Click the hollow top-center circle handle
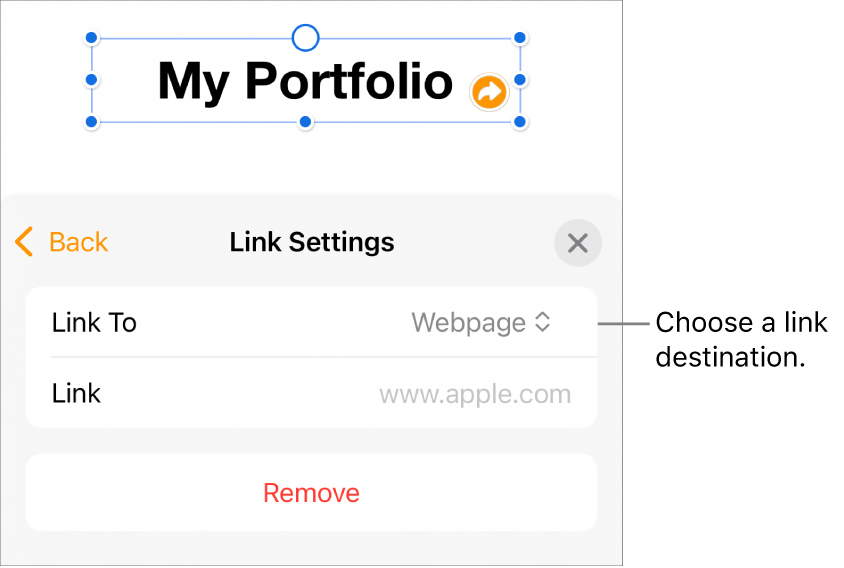 click(305, 39)
